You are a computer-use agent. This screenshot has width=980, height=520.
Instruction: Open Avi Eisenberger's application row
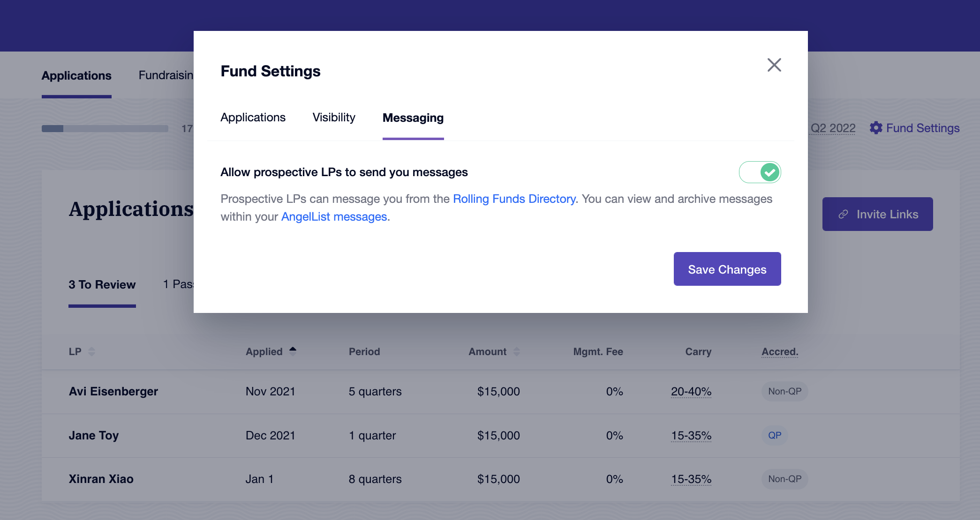tap(500, 392)
